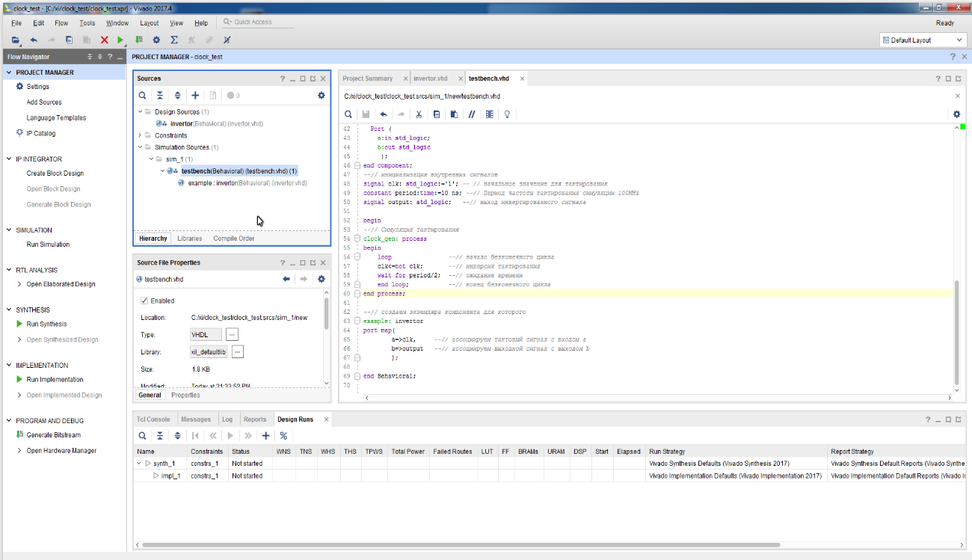Collapse the PROJECT MANAGER section

pos(8,73)
